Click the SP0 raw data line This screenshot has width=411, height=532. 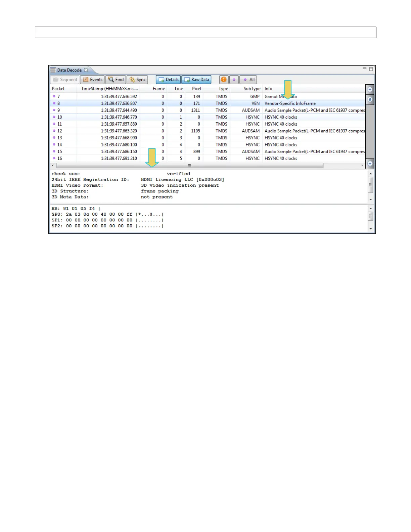tap(107, 214)
